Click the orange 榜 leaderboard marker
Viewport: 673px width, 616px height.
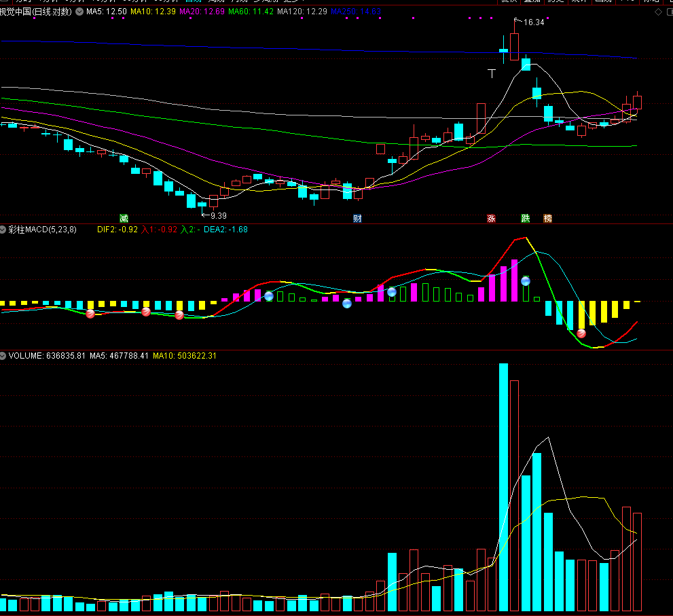(x=547, y=218)
